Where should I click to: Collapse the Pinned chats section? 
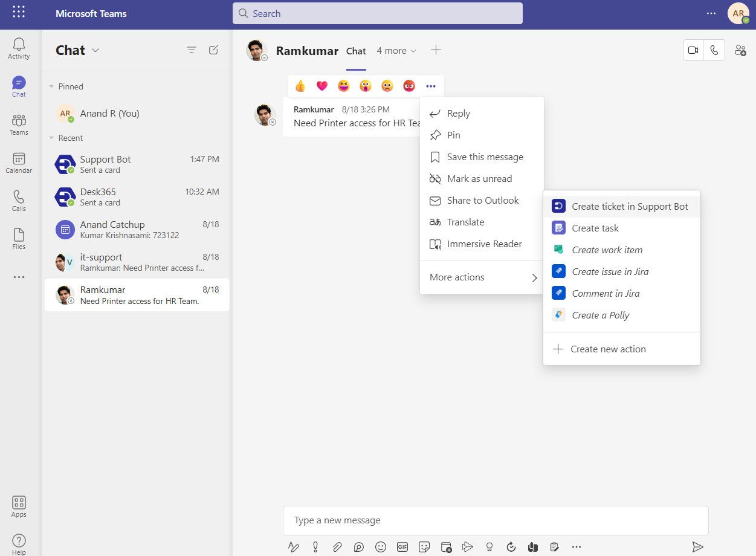pos(52,86)
